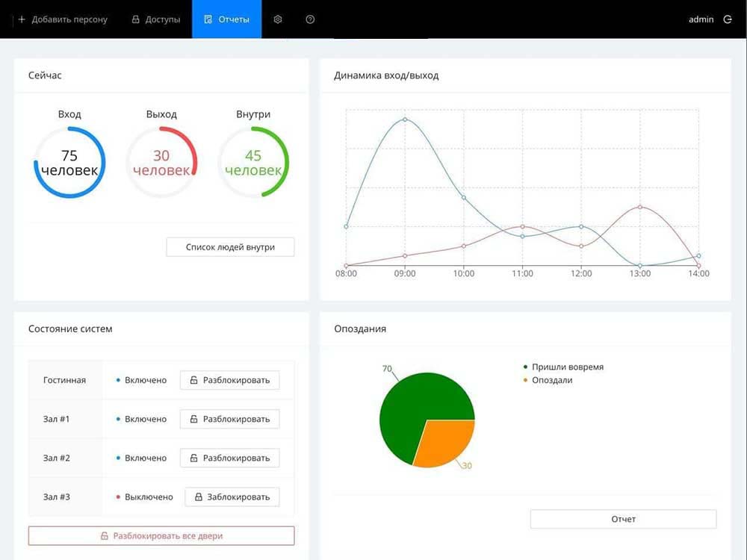Click the plus icon for Добавить персону
Image resolution: width=747 pixels, height=560 pixels.
22,19
